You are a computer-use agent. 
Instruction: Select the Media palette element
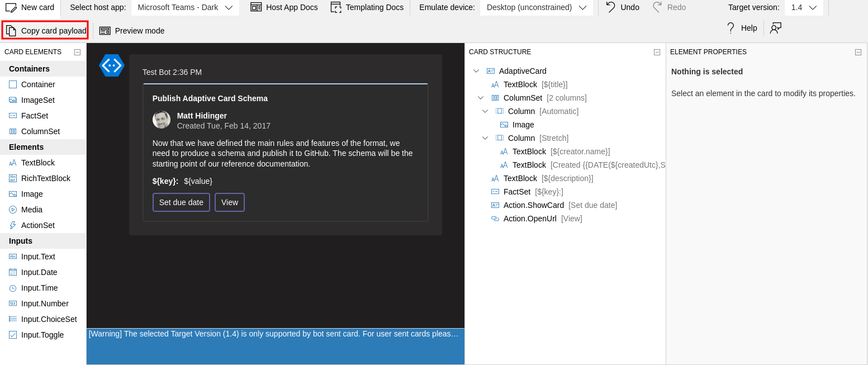click(x=43, y=210)
